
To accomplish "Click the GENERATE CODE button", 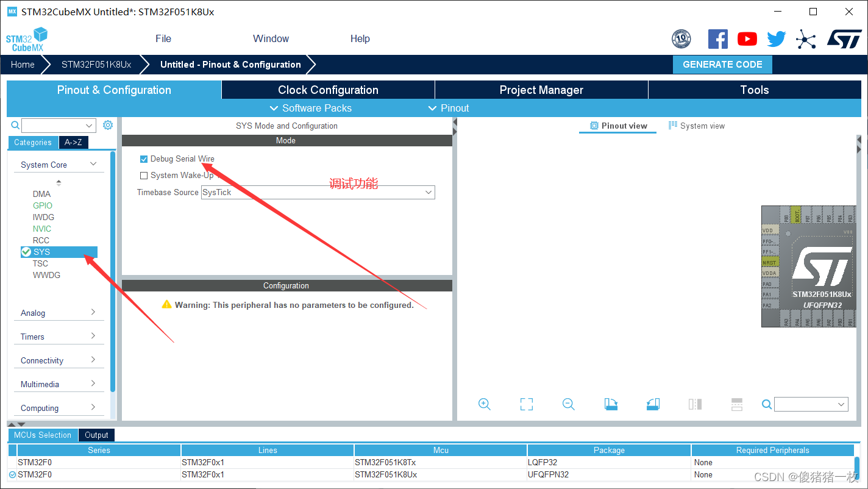I will coord(722,65).
